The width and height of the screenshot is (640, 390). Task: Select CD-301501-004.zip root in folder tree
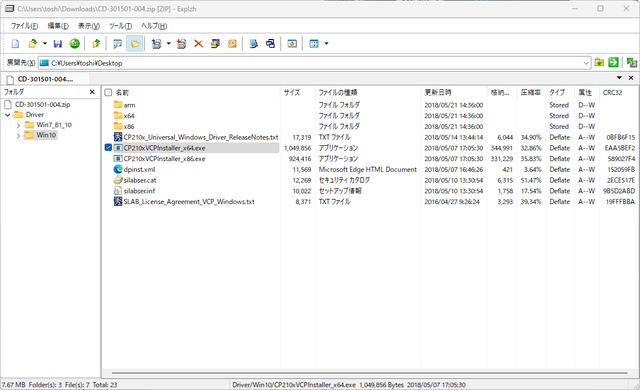42,104
